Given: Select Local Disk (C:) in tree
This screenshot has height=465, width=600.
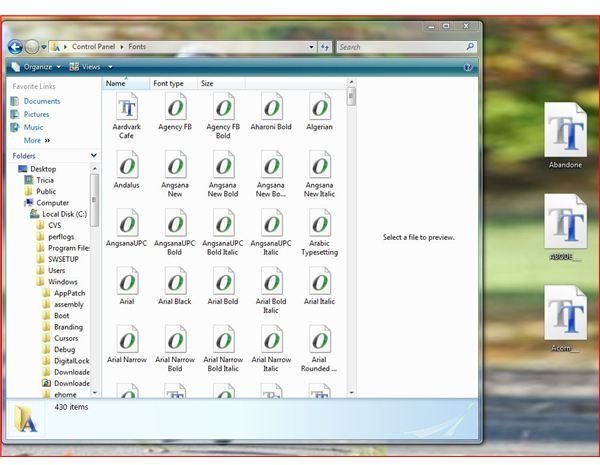Looking at the screenshot, I should (64, 214).
